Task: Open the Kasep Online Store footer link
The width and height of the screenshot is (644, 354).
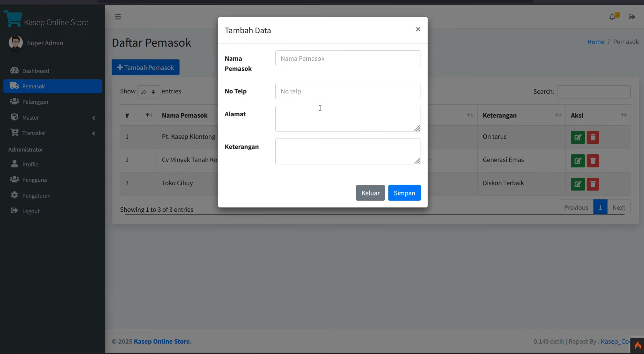Action: click(x=163, y=341)
